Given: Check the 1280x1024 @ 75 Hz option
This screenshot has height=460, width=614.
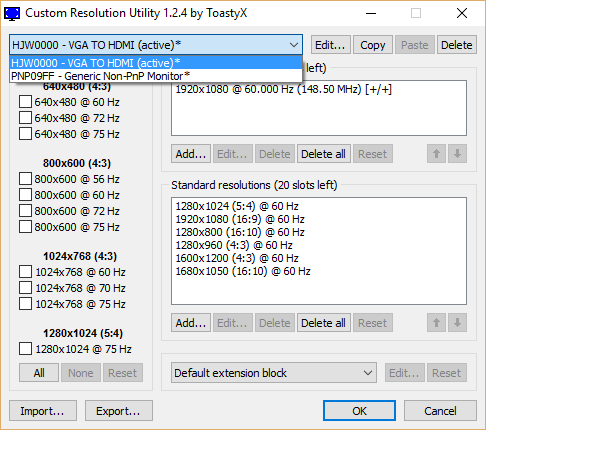Looking at the screenshot, I should click(x=26, y=349).
